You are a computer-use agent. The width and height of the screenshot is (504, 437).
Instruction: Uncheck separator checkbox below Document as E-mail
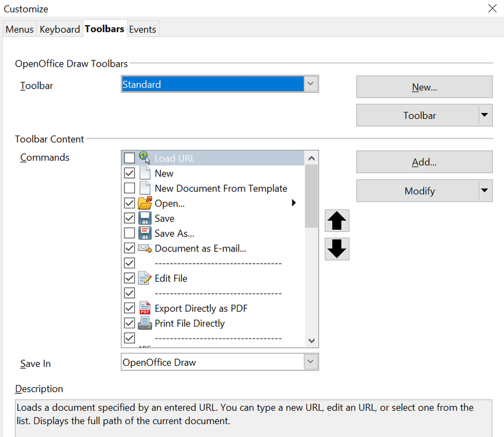tap(129, 263)
